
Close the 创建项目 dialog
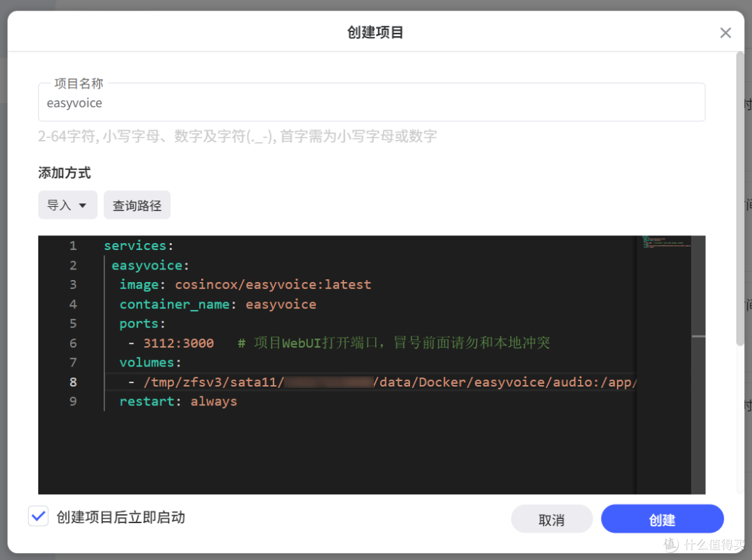(725, 33)
